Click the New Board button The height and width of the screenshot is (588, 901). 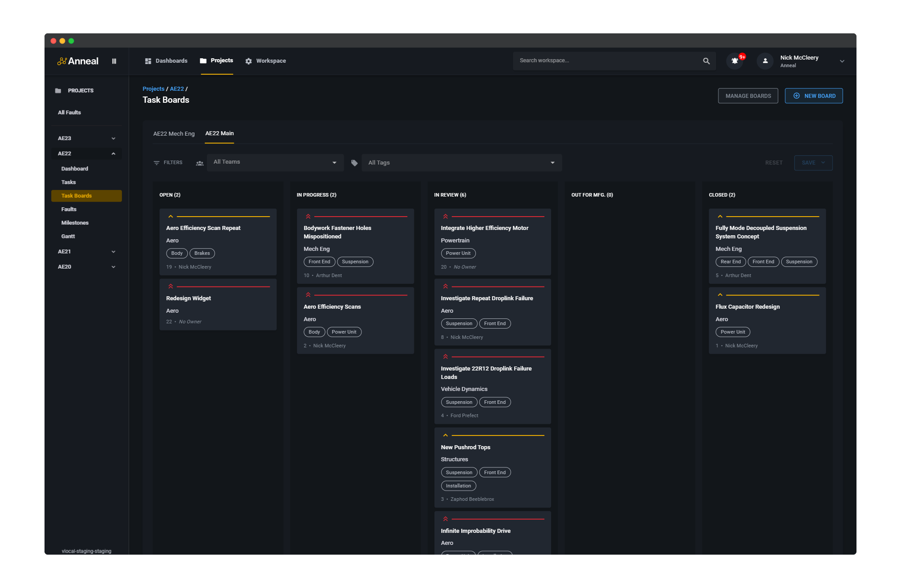pyautogui.click(x=814, y=96)
